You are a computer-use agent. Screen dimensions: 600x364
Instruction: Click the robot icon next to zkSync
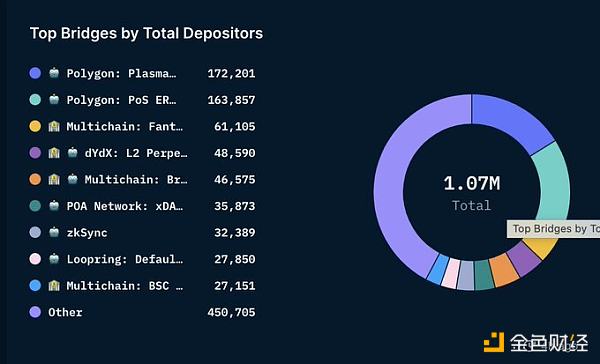coord(54,232)
